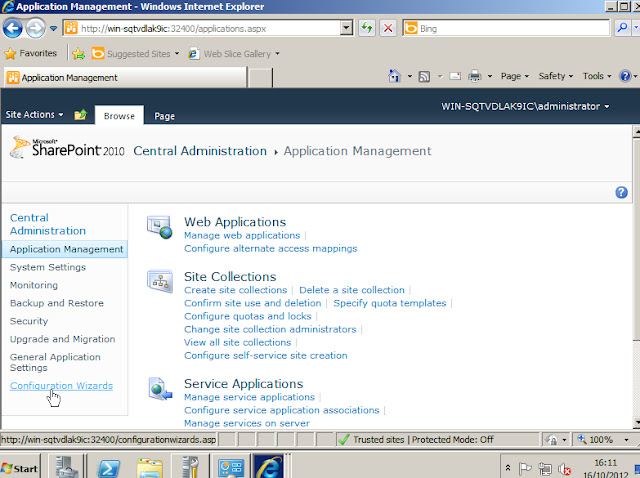The height and width of the screenshot is (478, 640).
Task: Click the Refresh page icon
Action: [x=367, y=28]
